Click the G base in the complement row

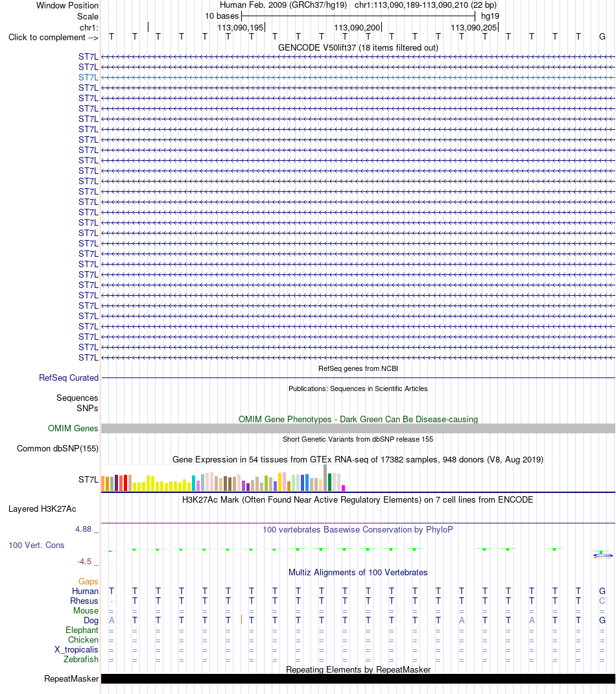(x=602, y=37)
